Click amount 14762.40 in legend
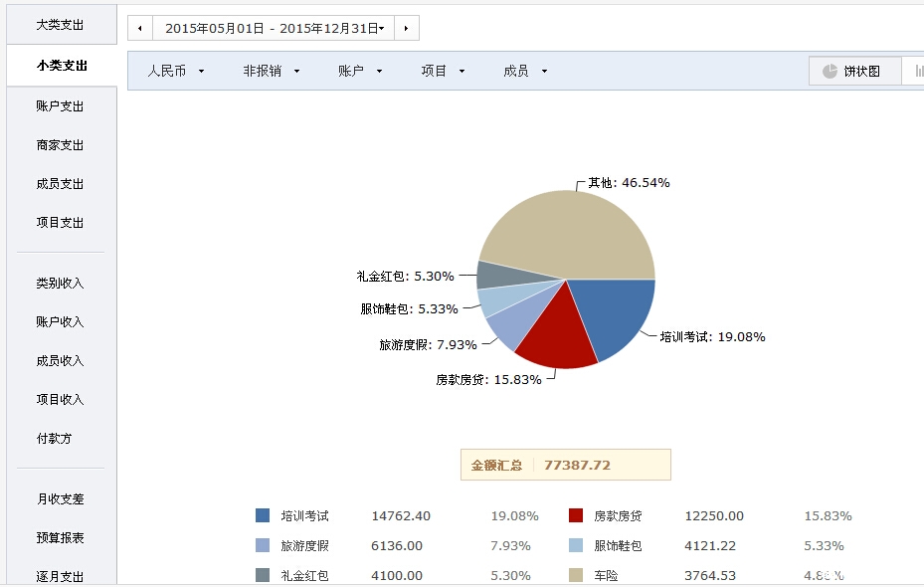Viewport: 924px width, 587px height. (x=401, y=515)
